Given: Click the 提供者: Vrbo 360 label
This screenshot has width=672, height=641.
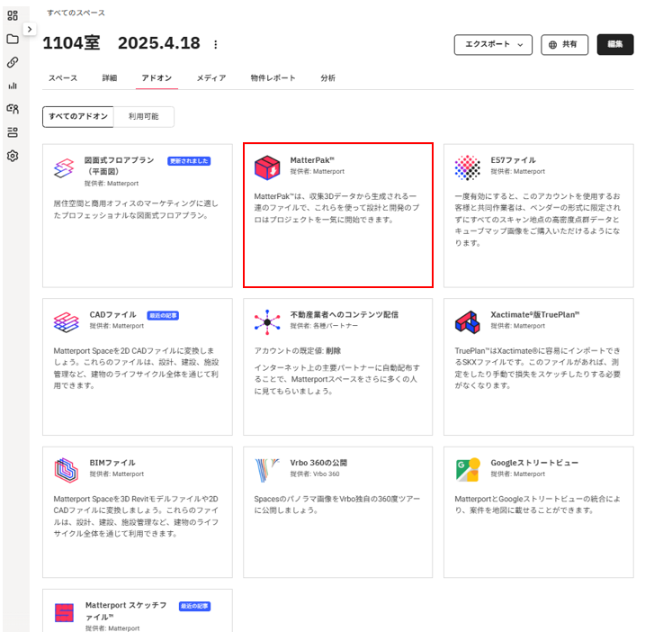Looking at the screenshot, I should coord(315,474).
